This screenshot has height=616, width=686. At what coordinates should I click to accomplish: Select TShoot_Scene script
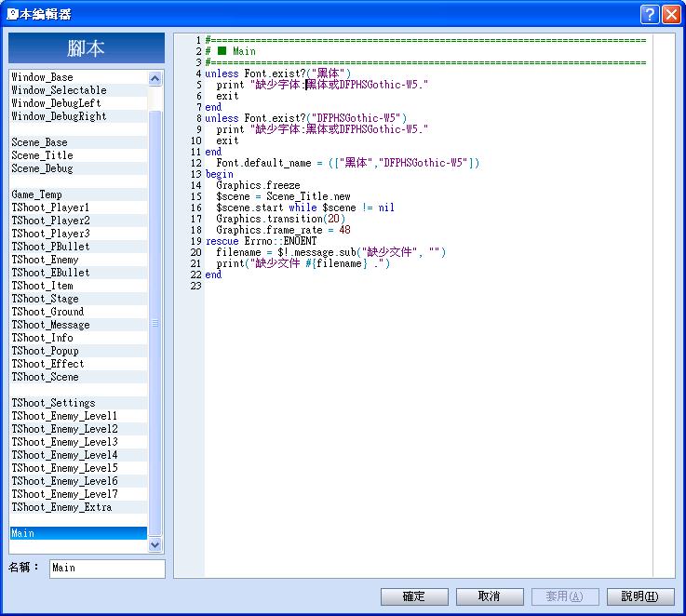78,378
